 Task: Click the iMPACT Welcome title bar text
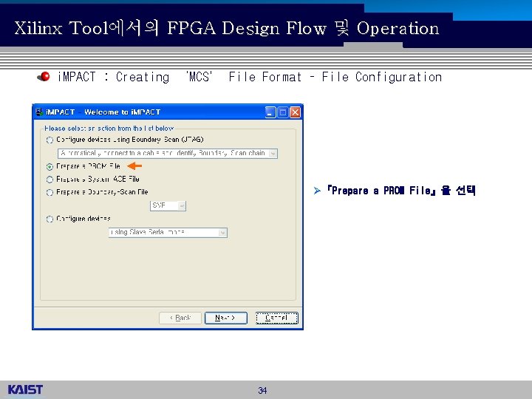pyautogui.click(x=103, y=112)
